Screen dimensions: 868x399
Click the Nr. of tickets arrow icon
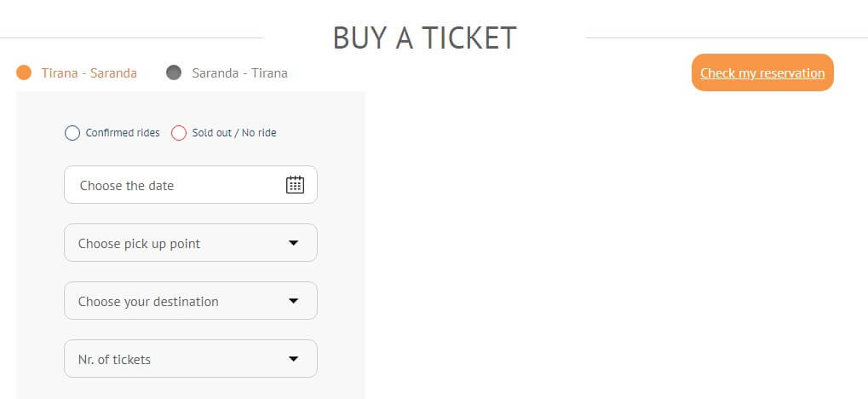click(x=294, y=359)
